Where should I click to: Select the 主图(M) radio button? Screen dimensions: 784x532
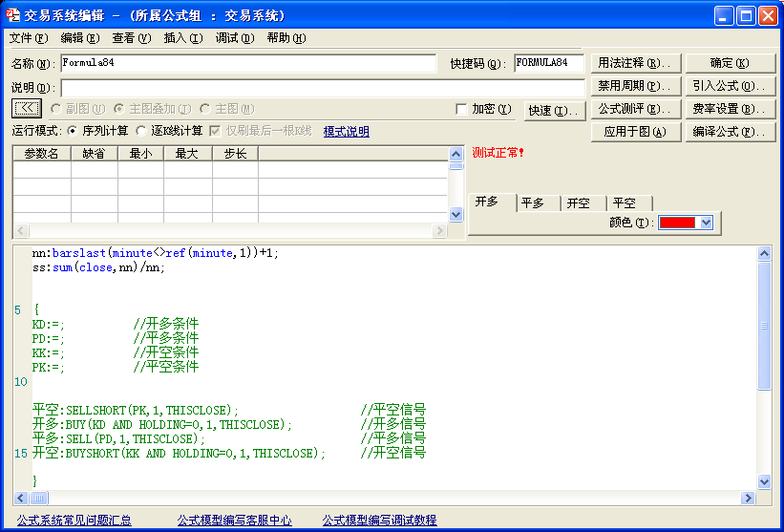205,109
